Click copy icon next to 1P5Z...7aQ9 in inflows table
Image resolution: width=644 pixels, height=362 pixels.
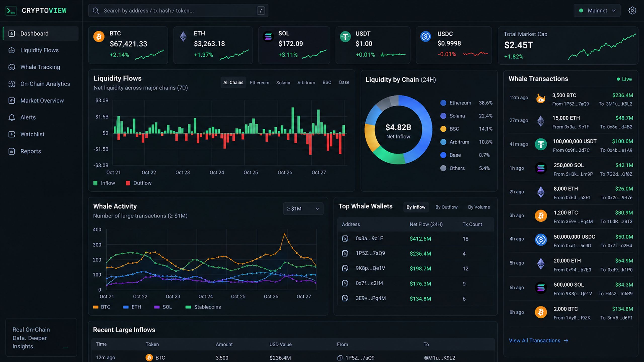point(340,358)
